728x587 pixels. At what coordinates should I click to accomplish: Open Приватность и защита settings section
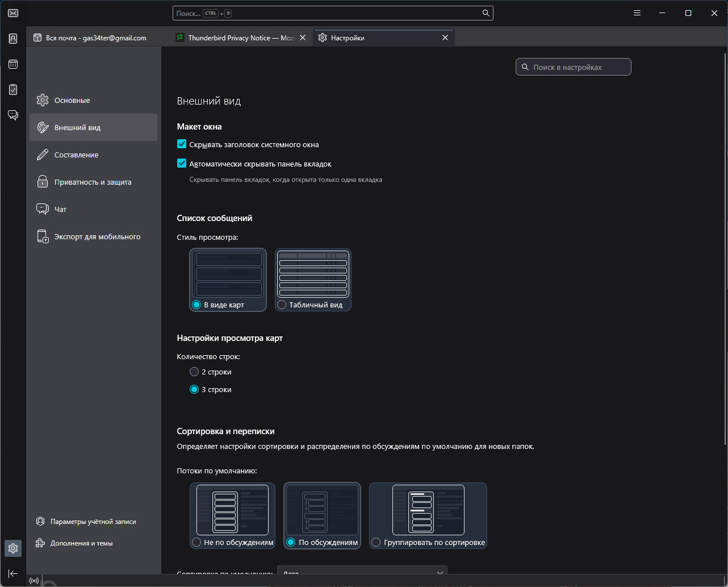pyautogui.click(x=93, y=182)
